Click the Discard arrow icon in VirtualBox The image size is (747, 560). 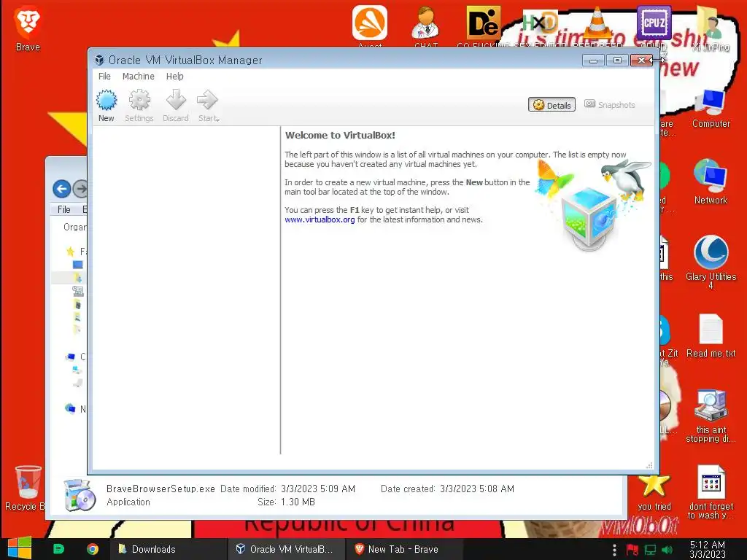point(176,101)
